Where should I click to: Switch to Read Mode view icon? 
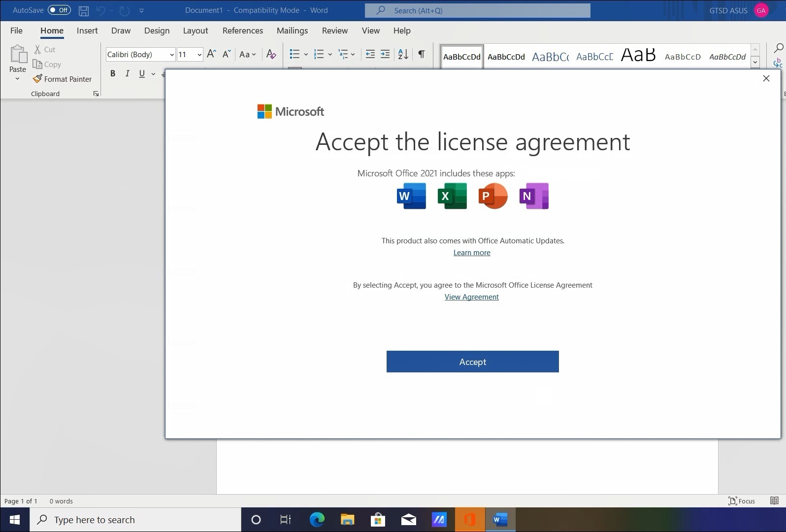pos(774,501)
